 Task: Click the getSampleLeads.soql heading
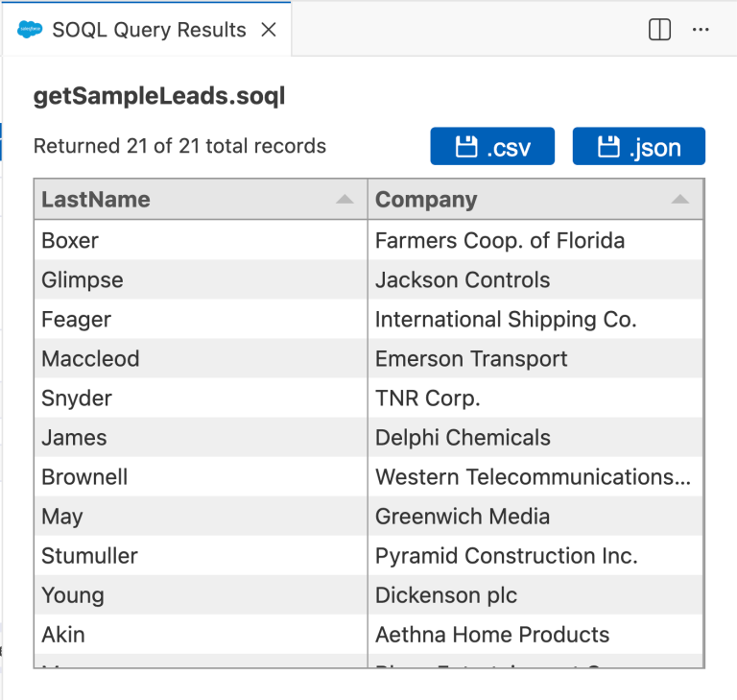coord(159,96)
